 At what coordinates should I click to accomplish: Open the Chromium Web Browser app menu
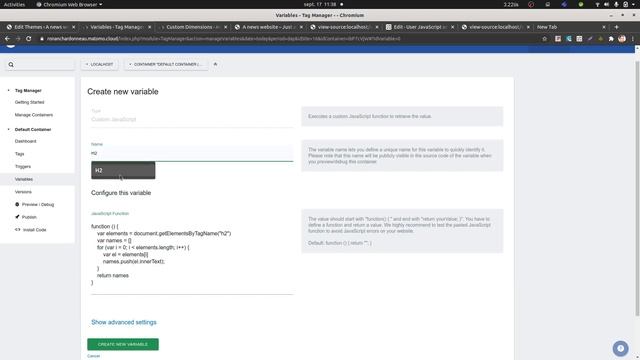pos(69,4)
